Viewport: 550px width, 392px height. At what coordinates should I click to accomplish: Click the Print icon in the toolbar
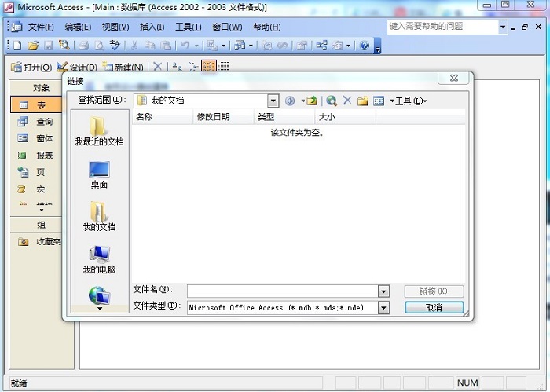pos(84,46)
